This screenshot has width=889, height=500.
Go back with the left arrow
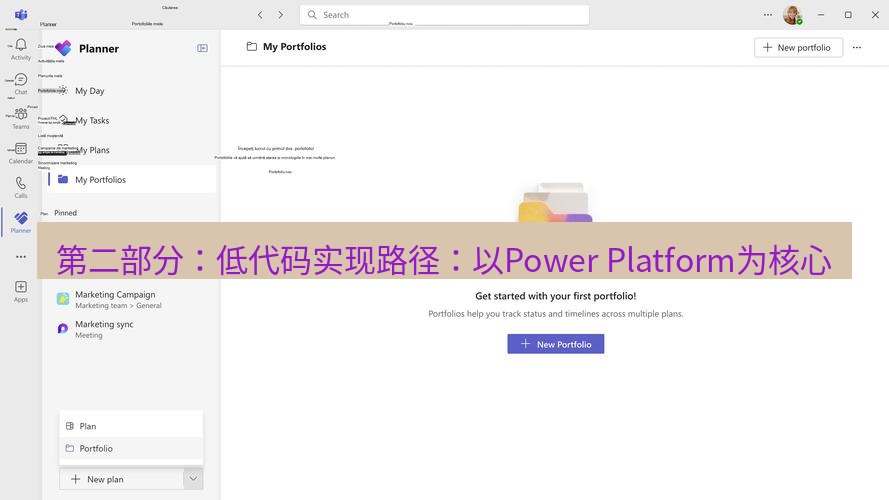tap(260, 15)
